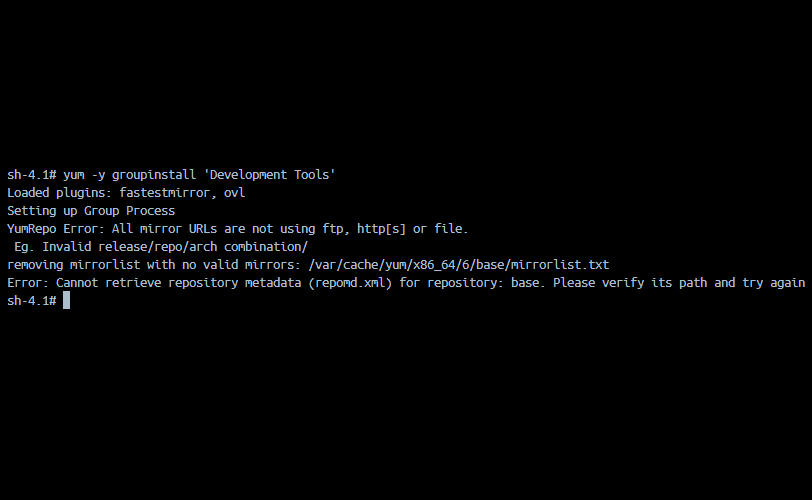The height and width of the screenshot is (500, 812).
Task: Click the 'removing mirrorlist' words
Action: [74, 265]
